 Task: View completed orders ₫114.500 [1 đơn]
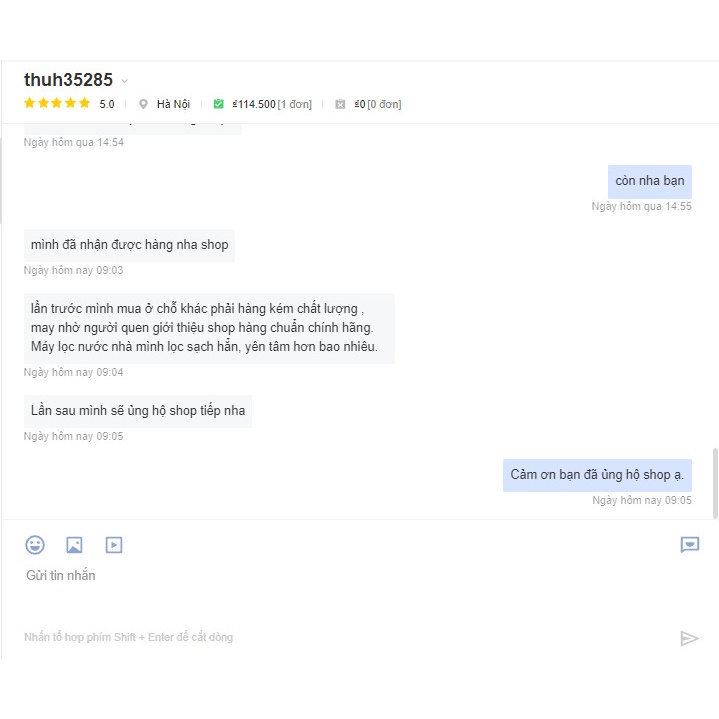click(271, 104)
